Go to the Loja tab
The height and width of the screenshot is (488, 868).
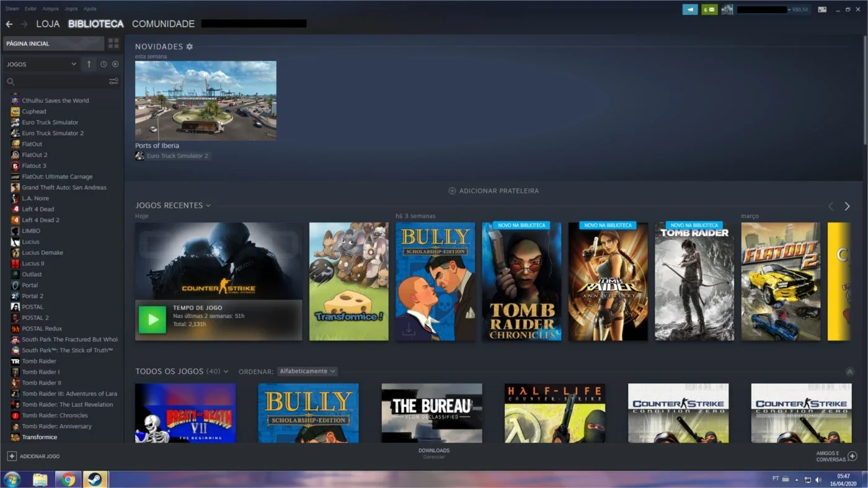(x=48, y=24)
